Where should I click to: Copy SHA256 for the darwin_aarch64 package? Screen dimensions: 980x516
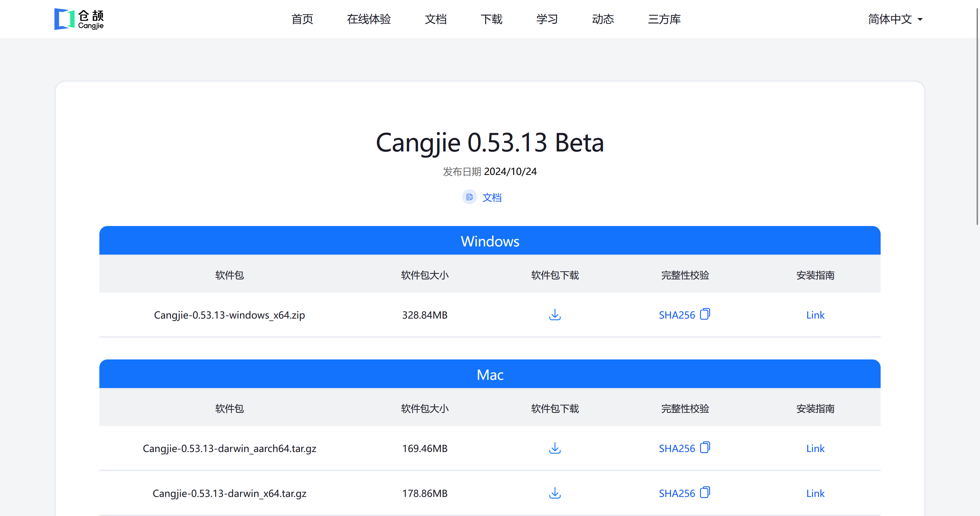pos(705,447)
